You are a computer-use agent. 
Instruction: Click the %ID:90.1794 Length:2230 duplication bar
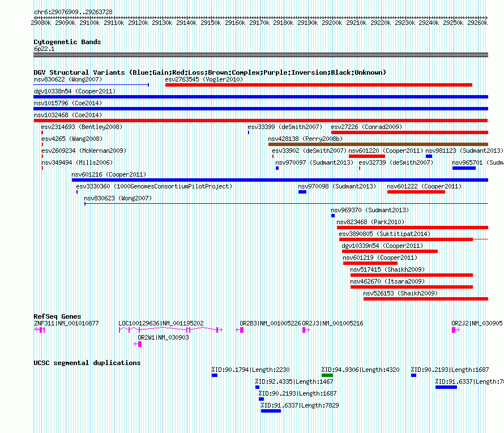pos(215,375)
